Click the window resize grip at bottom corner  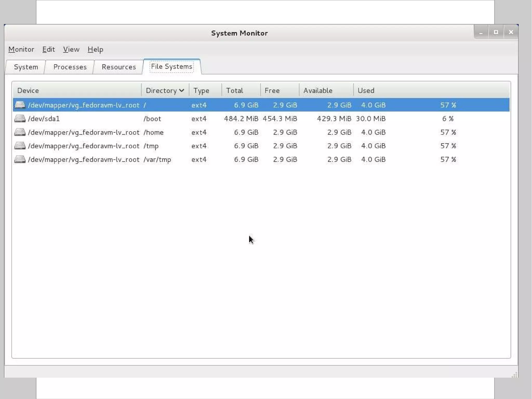[x=515, y=375]
